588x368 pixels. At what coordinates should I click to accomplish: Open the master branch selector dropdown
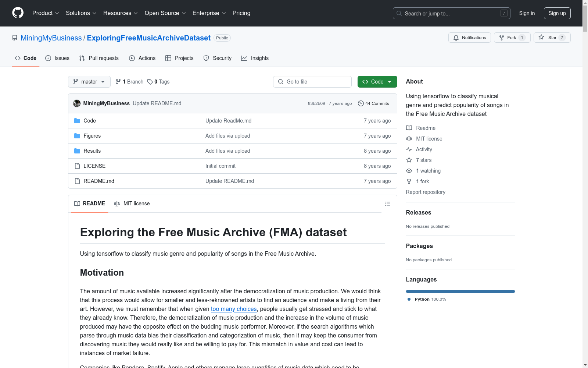pyautogui.click(x=89, y=82)
